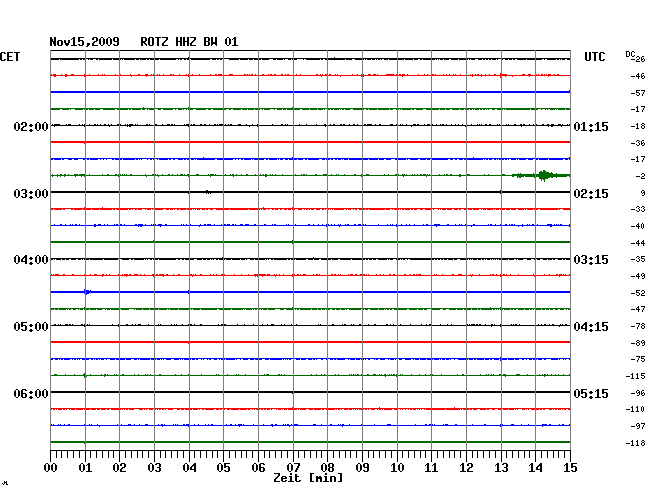Click the 05:15 UTC time label

(x=591, y=393)
